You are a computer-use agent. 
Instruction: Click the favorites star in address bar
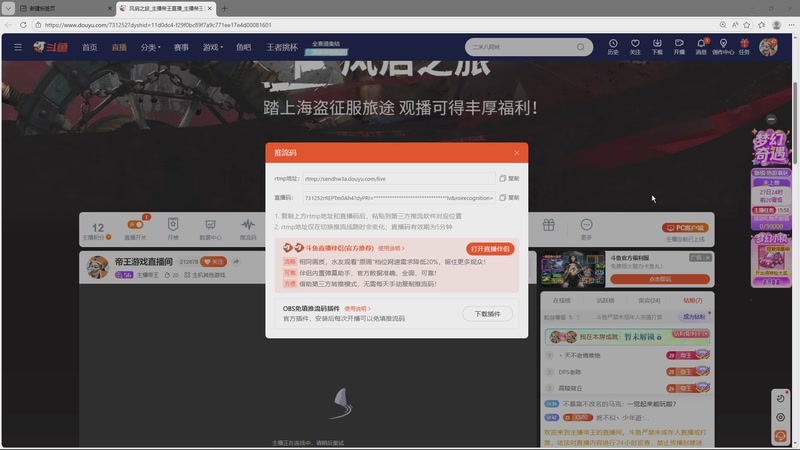[x=747, y=24]
